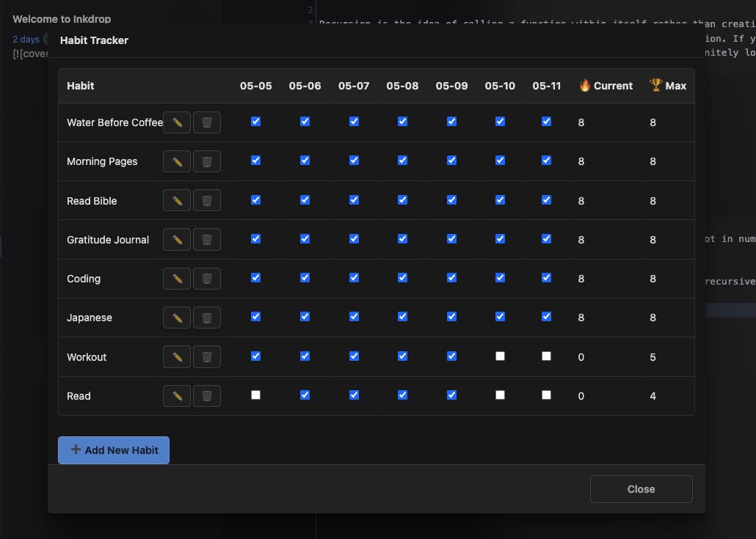Edit the Morning Pages habit
Viewport: 756px width, 539px height.
(177, 161)
